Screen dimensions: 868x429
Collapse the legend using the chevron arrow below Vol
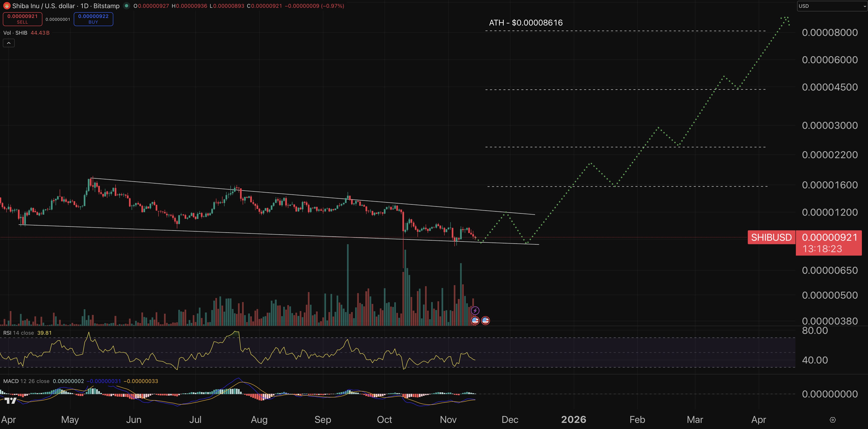coord(8,43)
